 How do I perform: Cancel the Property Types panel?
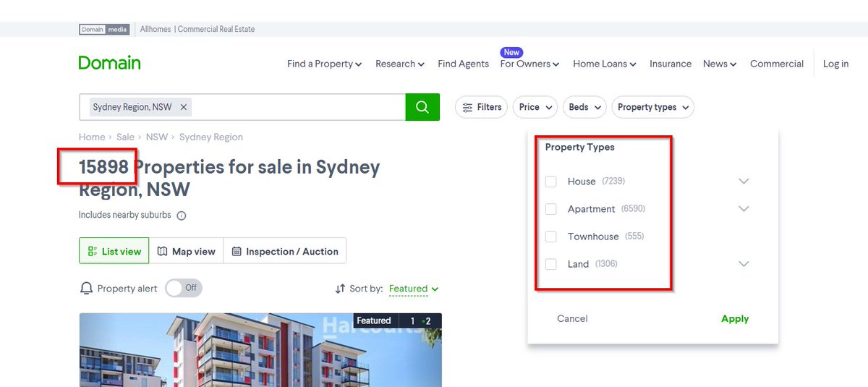click(572, 318)
